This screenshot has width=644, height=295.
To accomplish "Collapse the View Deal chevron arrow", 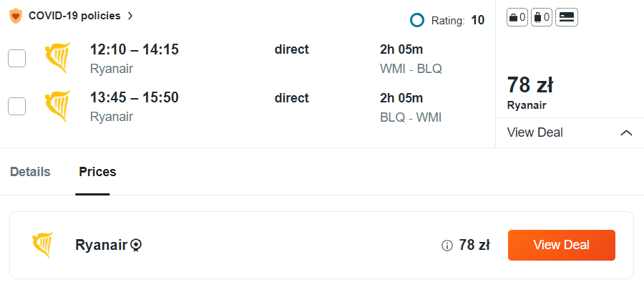I will pyautogui.click(x=626, y=133).
